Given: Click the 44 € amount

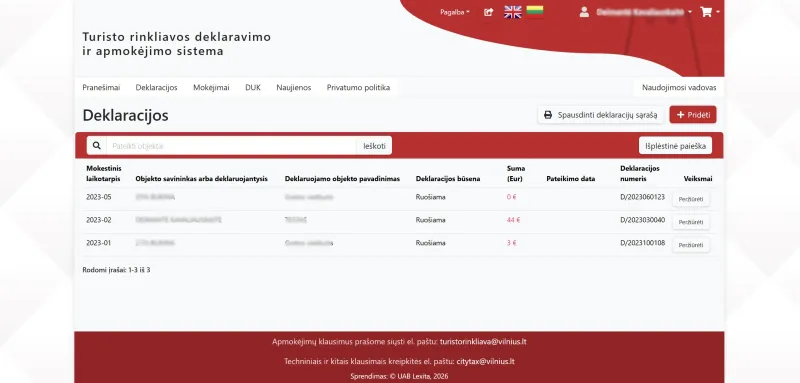Looking at the screenshot, I should coord(513,220).
